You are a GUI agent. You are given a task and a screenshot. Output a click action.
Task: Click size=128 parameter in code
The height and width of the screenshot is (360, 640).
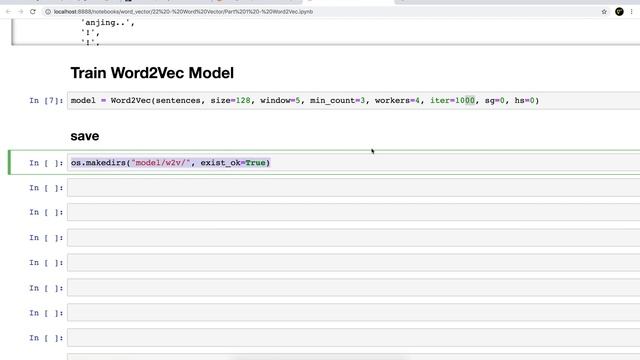pyautogui.click(x=231, y=100)
